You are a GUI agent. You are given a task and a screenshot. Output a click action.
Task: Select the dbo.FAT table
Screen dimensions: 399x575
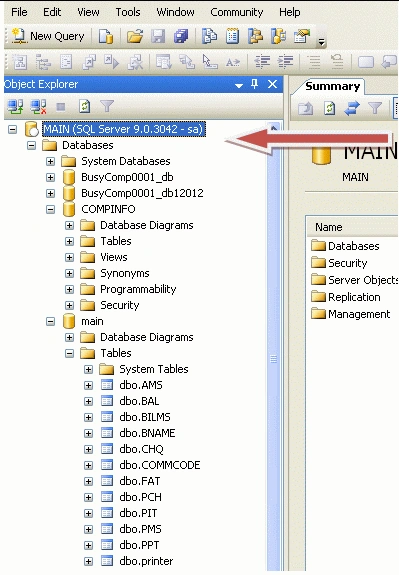point(140,481)
